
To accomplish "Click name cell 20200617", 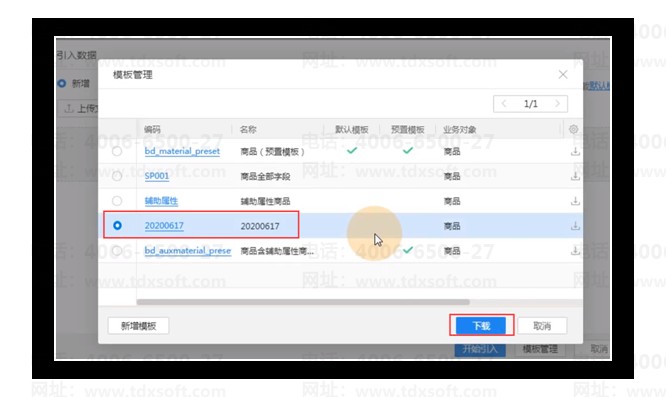I will point(260,226).
